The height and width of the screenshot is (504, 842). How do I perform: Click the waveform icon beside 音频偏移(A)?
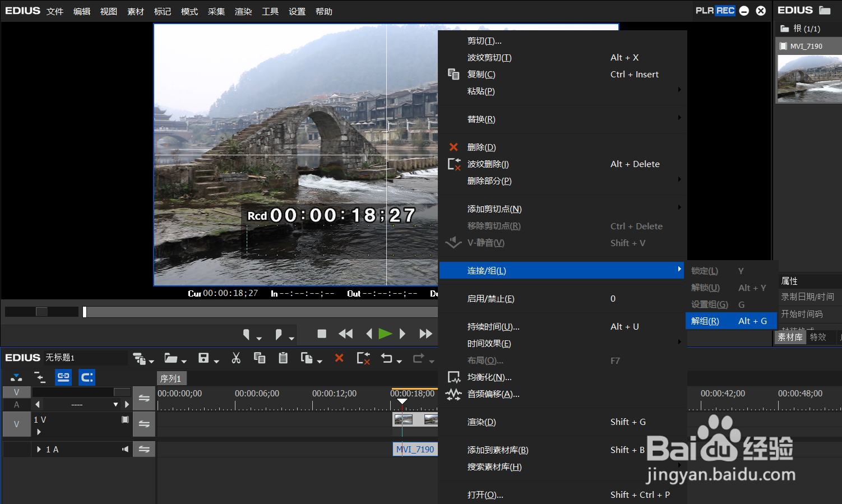click(454, 394)
